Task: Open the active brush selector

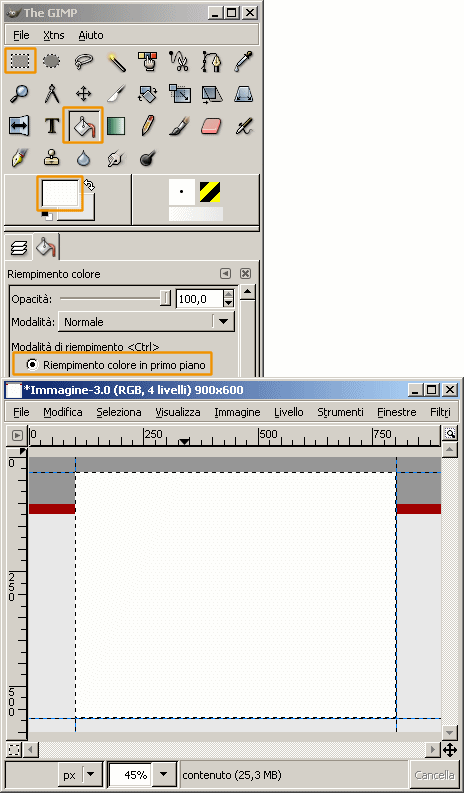Action: click(x=182, y=192)
